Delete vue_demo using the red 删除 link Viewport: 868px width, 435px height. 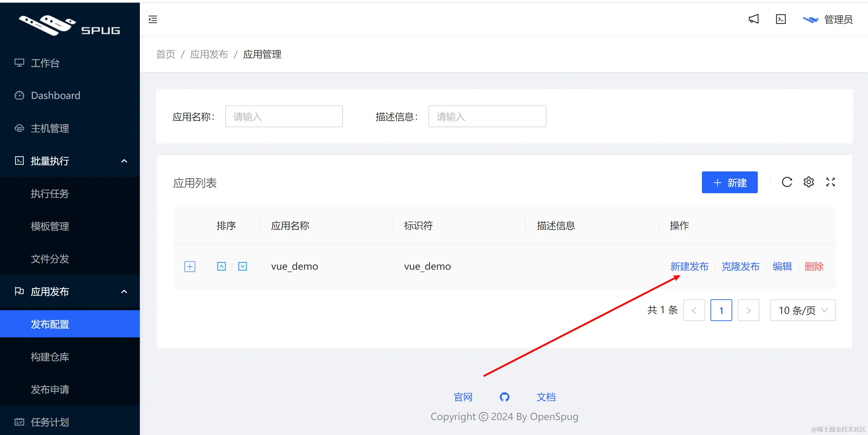point(814,266)
